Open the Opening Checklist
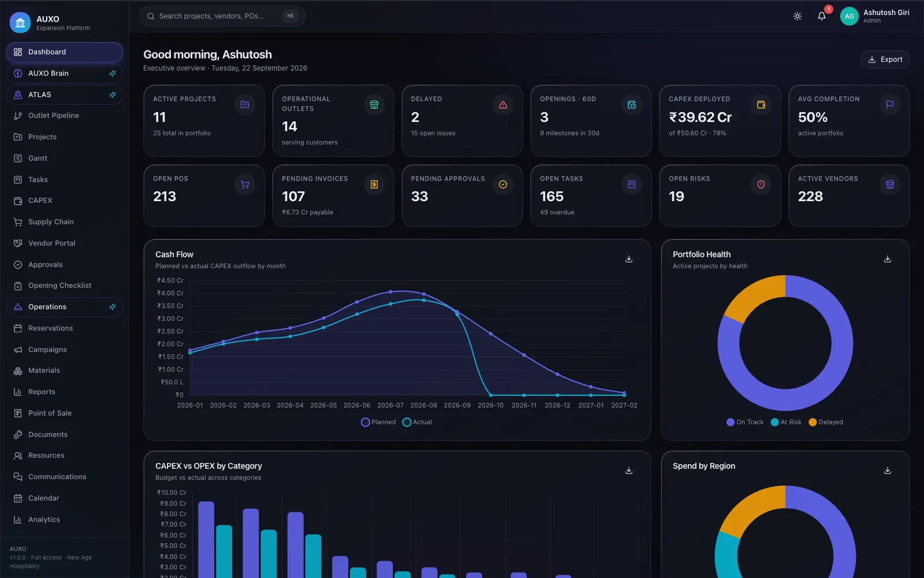The width and height of the screenshot is (924, 578). [x=65, y=286]
